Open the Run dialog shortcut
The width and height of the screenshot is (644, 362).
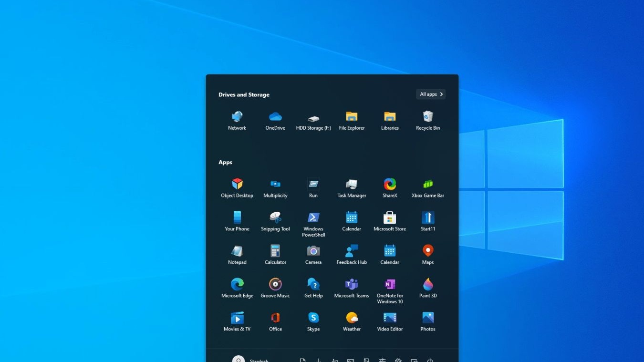[x=313, y=188]
